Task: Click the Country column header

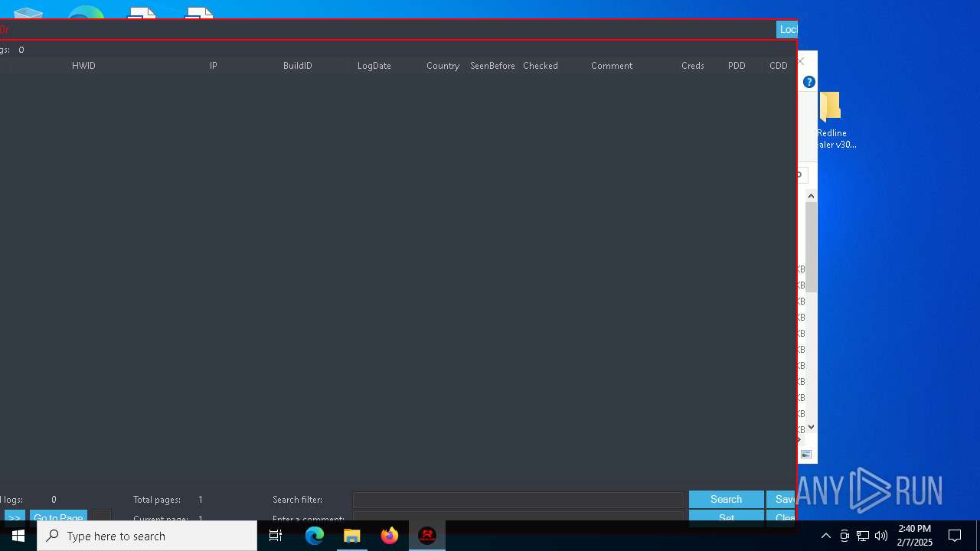Action: (443, 66)
